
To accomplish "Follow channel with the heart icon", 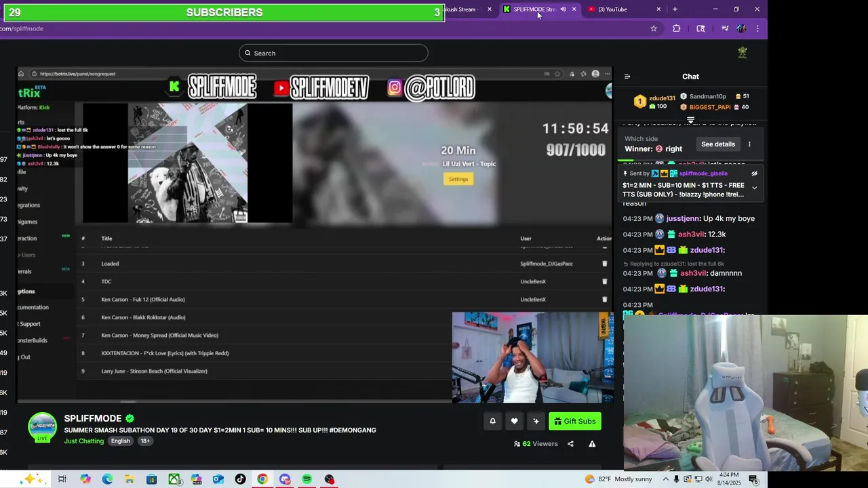I will click(x=514, y=422).
